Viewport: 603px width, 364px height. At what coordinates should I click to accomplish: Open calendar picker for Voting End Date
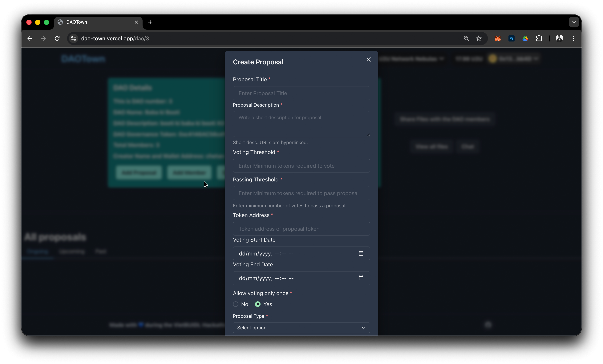pos(361,278)
